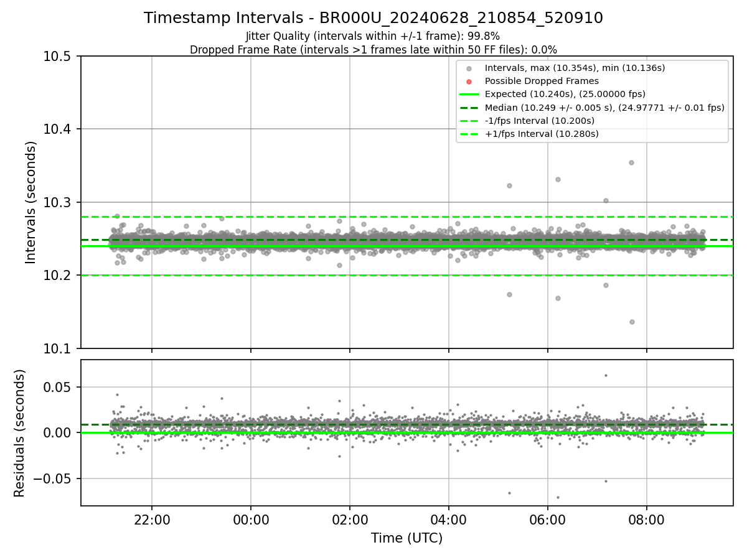
Task: Select the 'Dropped Frame Rate' 0.0% subtitle line
Action: [x=374, y=50]
